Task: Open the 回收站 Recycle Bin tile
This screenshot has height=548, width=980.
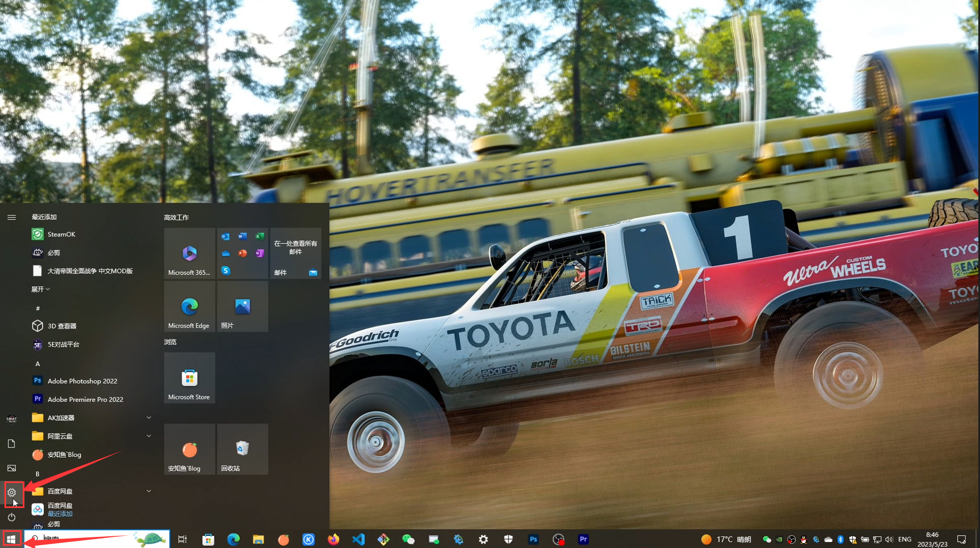Action: pos(243,449)
